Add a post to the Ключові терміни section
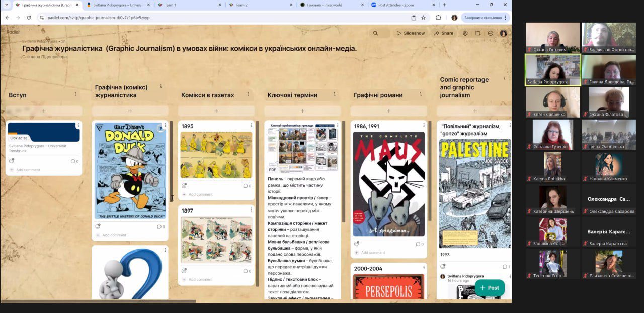 (x=302, y=111)
